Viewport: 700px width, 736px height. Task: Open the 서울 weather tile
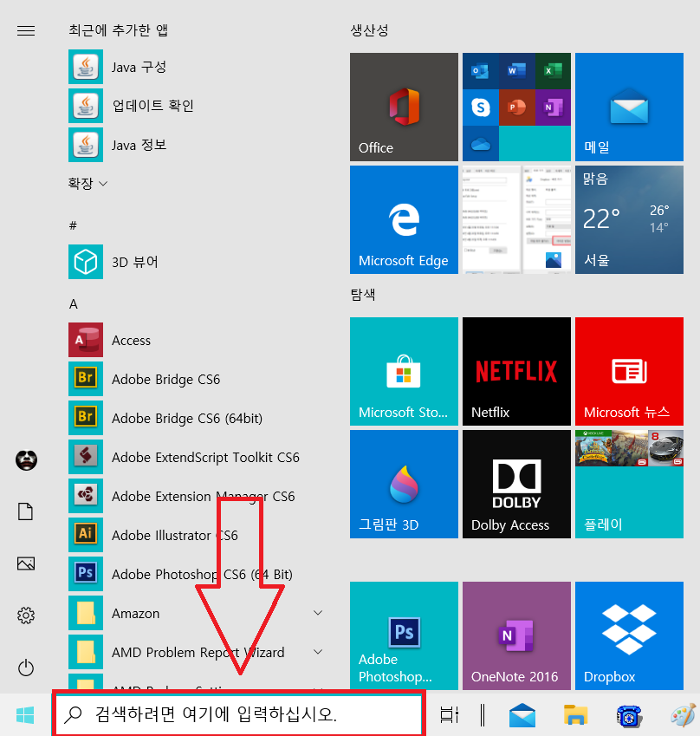click(629, 219)
